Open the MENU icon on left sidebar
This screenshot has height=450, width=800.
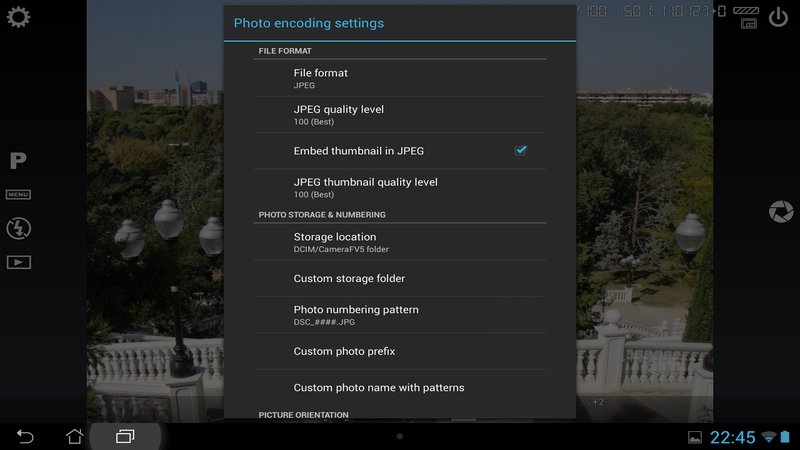18,194
